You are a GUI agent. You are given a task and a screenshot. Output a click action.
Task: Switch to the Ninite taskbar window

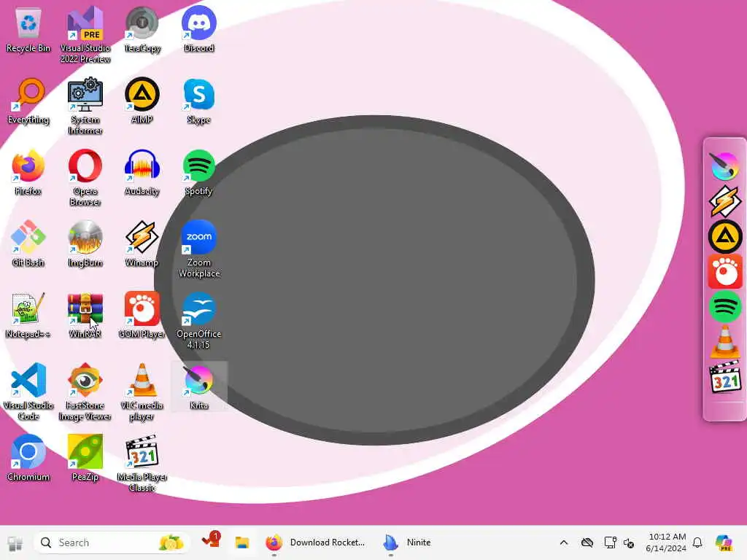(x=407, y=542)
